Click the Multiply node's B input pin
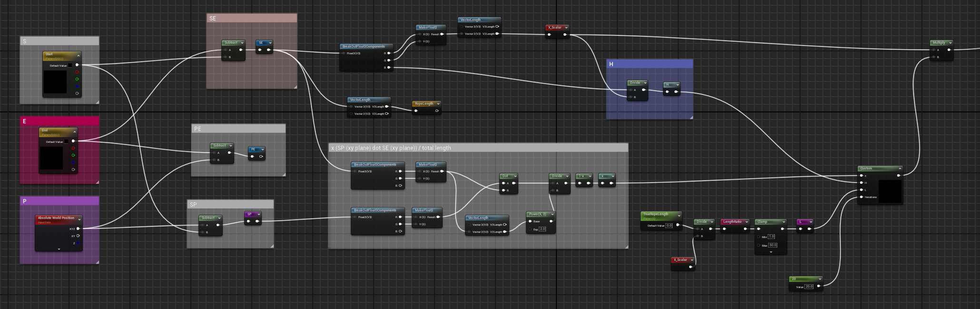The height and width of the screenshot is (309, 980). [x=934, y=57]
